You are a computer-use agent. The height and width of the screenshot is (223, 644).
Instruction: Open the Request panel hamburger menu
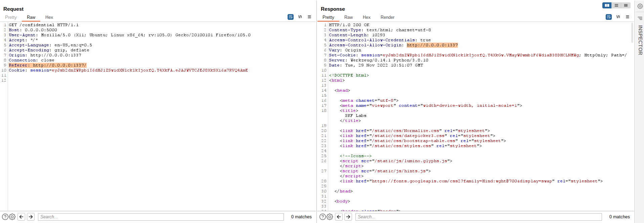(x=309, y=17)
